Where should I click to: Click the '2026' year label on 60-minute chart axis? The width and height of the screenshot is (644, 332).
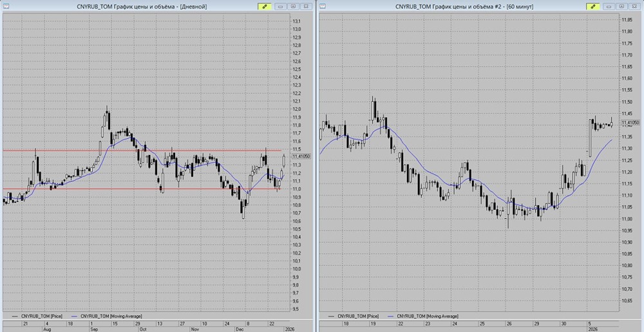click(x=593, y=329)
